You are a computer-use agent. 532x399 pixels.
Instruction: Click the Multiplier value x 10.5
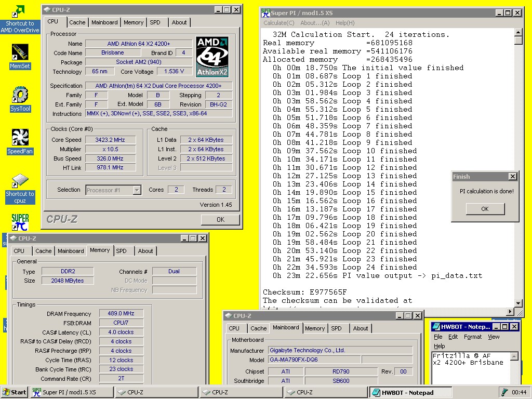pyautogui.click(x=110, y=149)
